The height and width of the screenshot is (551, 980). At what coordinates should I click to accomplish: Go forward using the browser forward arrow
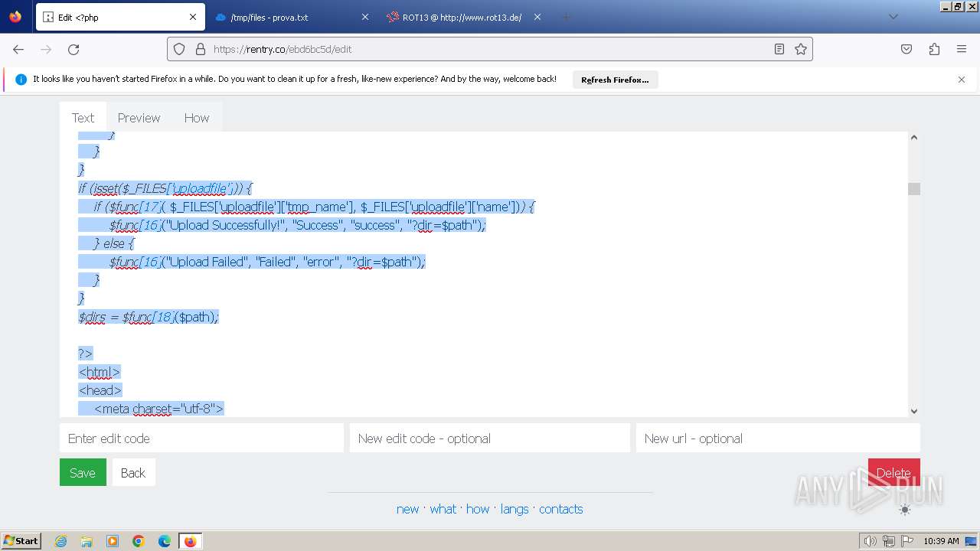[x=46, y=49]
